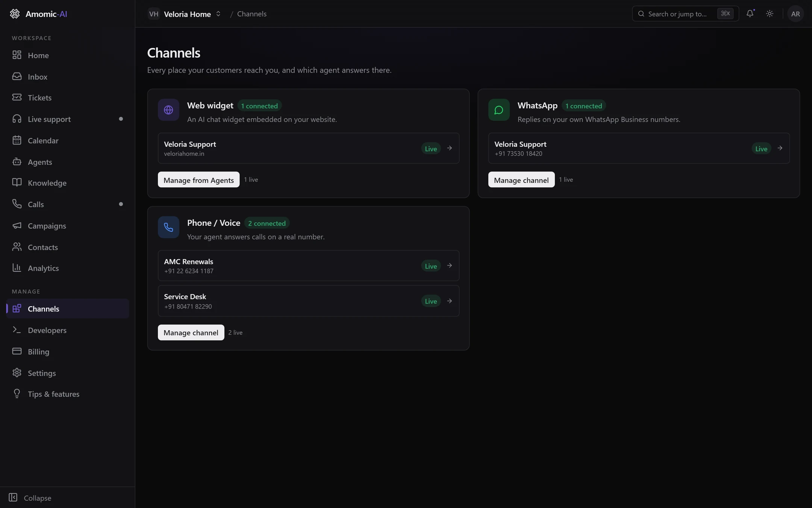Open the notifications bell
Viewport: 812px width, 508px height.
point(750,14)
